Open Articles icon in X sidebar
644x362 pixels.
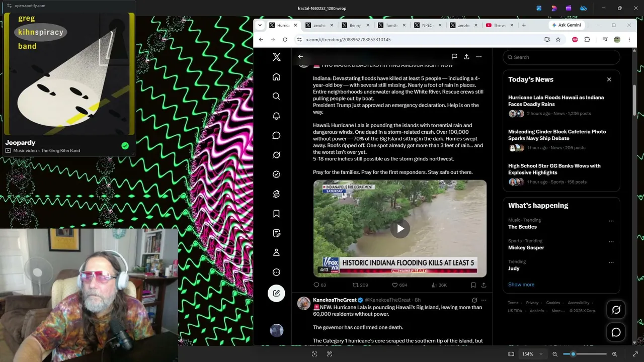276,233
